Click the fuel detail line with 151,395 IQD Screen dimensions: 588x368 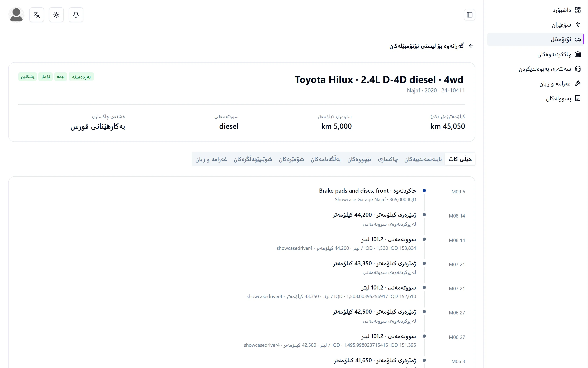point(330,345)
